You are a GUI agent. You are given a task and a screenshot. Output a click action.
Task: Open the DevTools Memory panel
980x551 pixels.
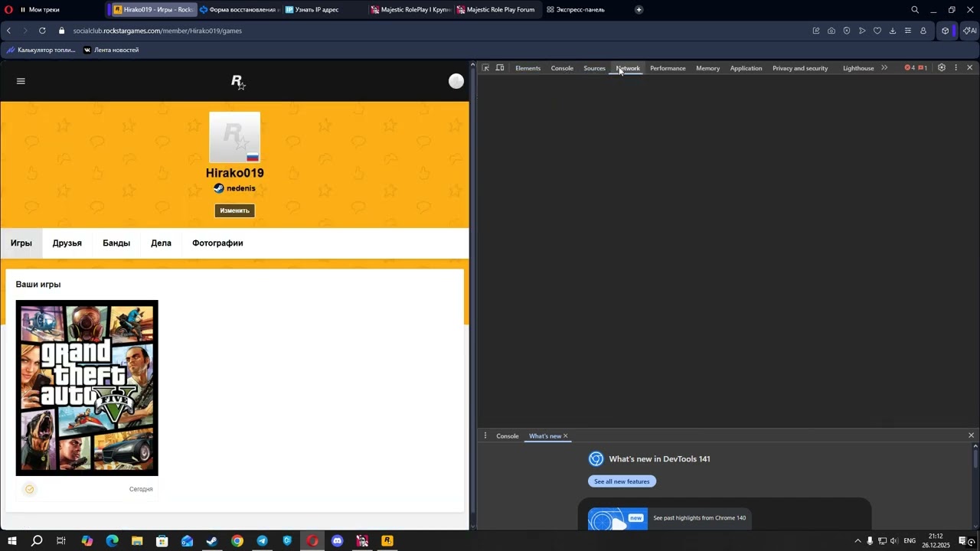point(707,68)
